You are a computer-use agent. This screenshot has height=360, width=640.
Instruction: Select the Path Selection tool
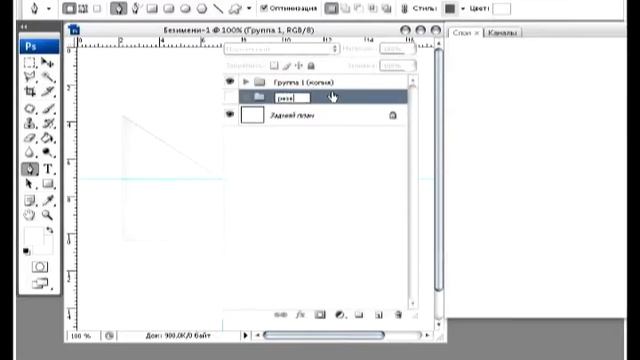click(29, 184)
